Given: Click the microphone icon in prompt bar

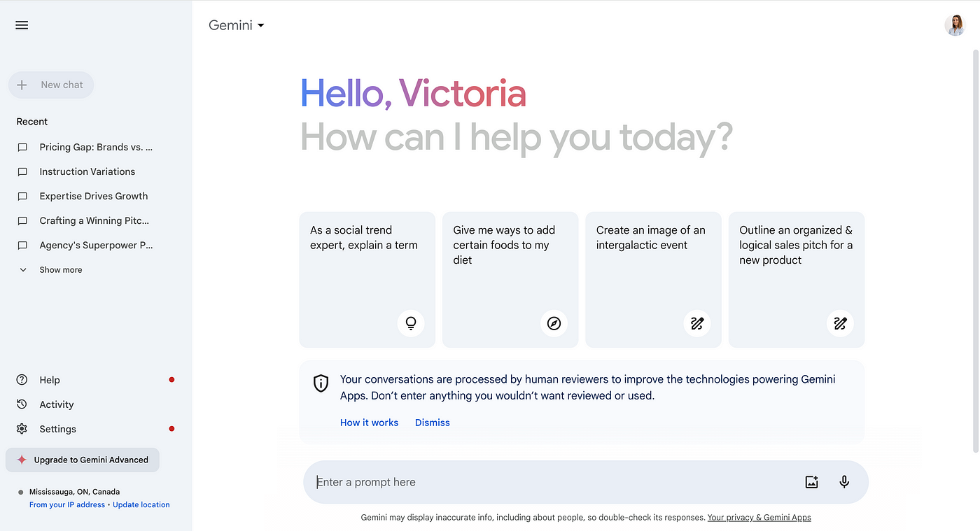Looking at the screenshot, I should coord(844,482).
